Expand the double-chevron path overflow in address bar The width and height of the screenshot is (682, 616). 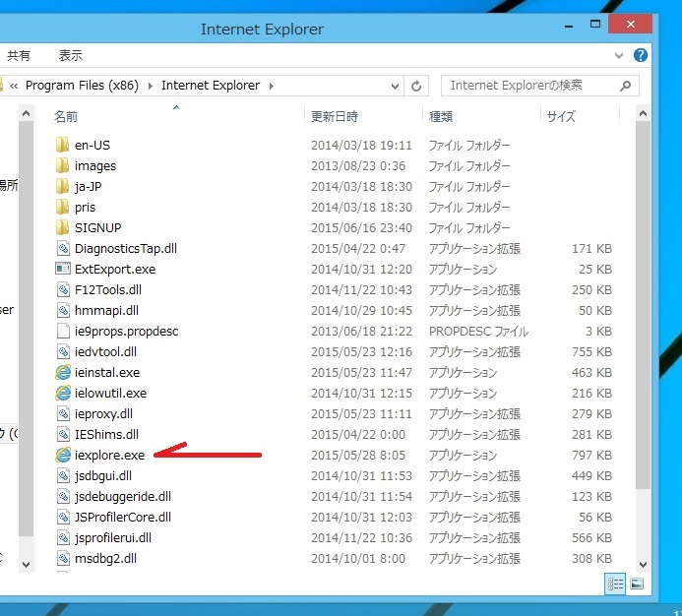(14, 86)
